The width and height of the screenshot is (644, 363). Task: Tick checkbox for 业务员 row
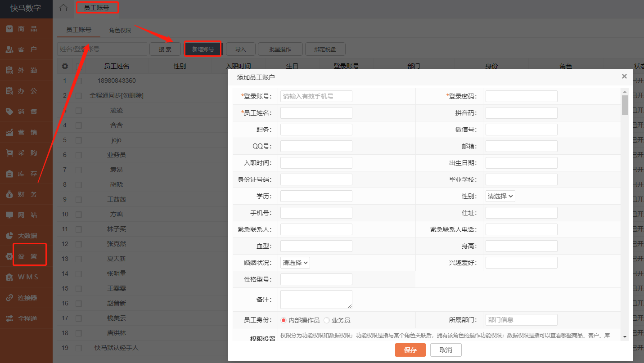pyautogui.click(x=79, y=155)
